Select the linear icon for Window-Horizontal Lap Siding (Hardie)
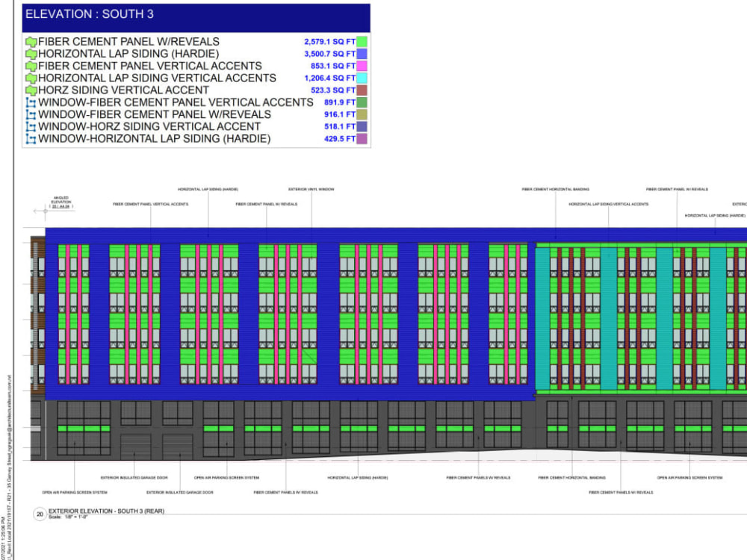The image size is (747, 560). point(31,139)
